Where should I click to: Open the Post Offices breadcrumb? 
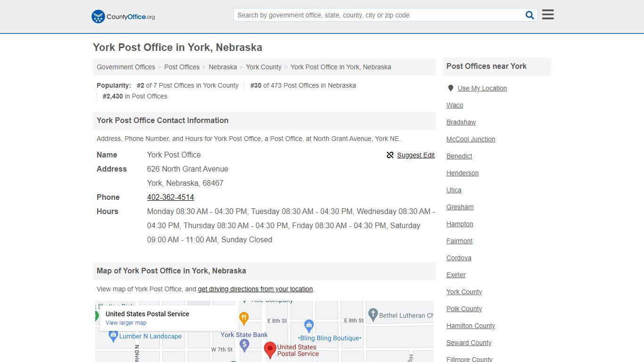182,67
